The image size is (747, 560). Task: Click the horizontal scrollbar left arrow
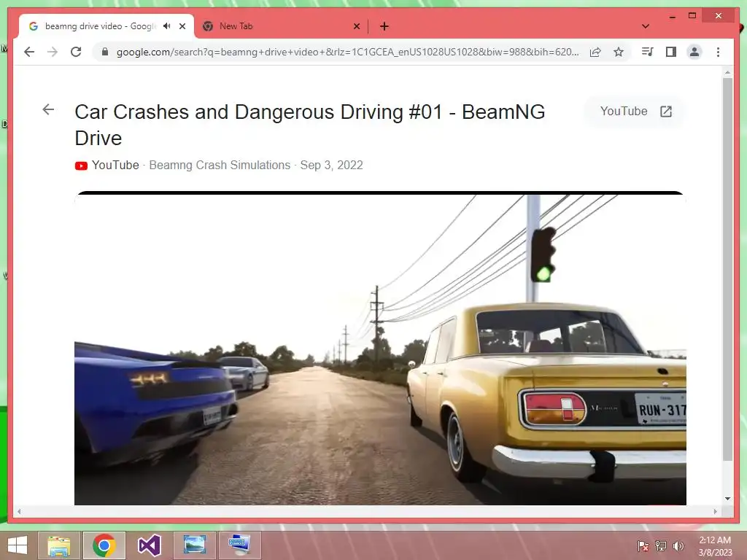19,511
